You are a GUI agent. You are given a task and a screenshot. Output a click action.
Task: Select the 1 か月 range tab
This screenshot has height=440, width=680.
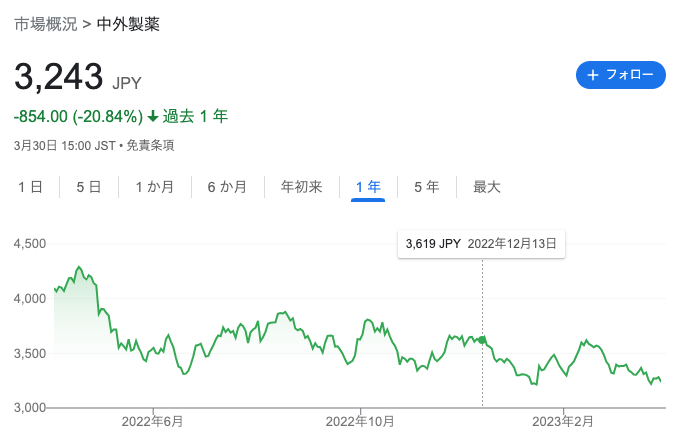tap(155, 187)
